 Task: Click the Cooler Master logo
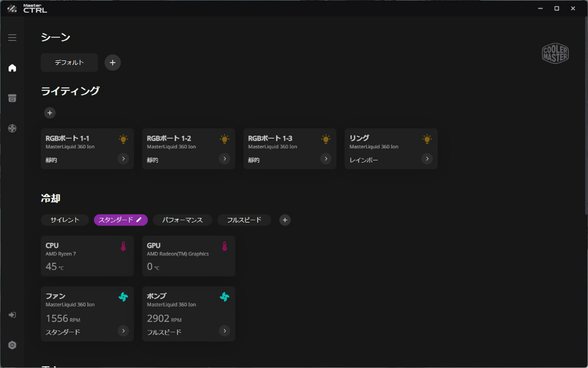(x=555, y=53)
